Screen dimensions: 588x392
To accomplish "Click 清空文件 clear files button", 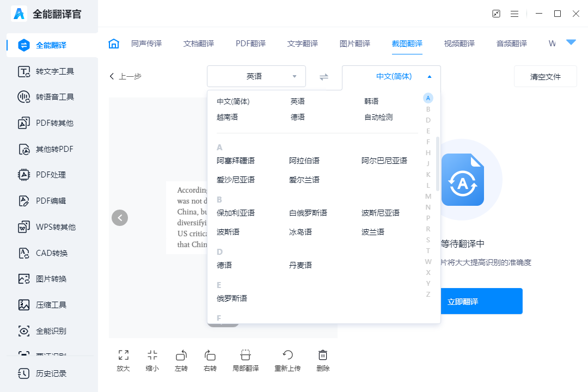I will click(x=545, y=77).
